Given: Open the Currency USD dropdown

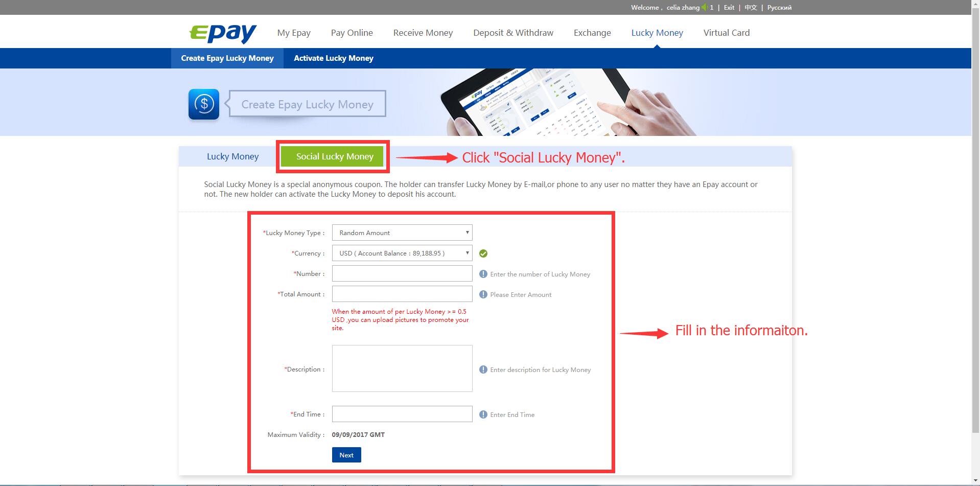Looking at the screenshot, I should pos(402,253).
